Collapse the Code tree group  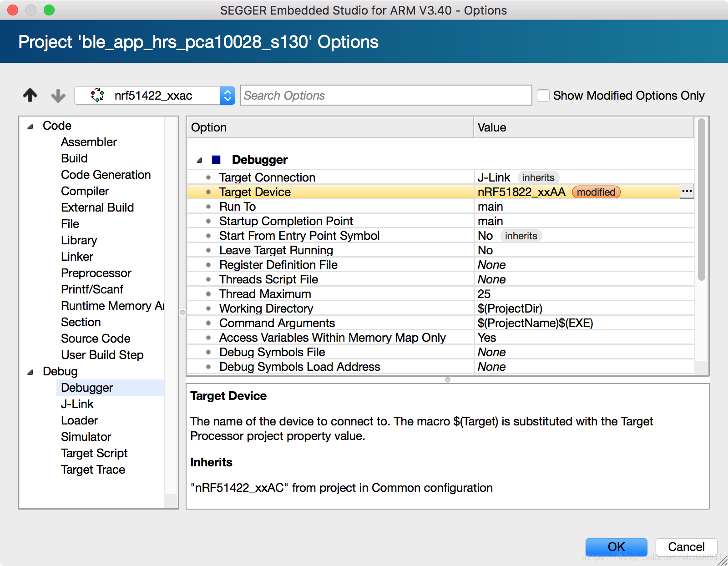tap(30, 126)
